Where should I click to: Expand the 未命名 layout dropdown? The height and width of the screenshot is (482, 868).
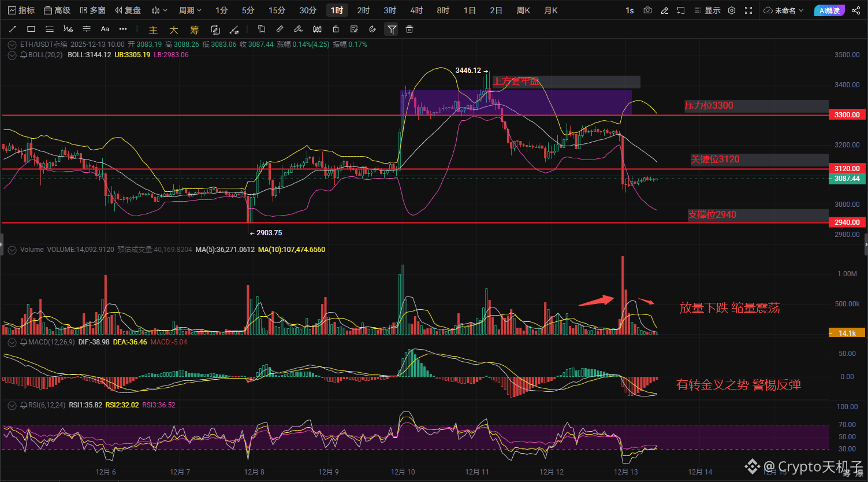(x=784, y=10)
